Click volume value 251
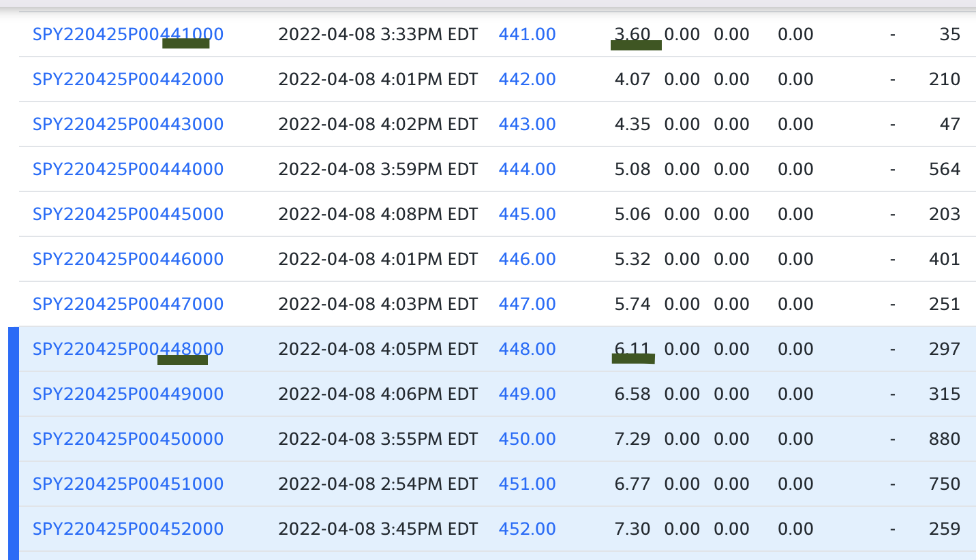The image size is (976, 560). 945,304
